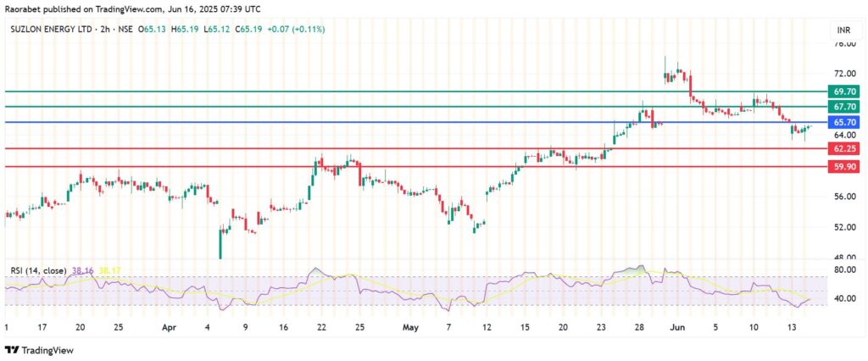This screenshot has height=361, width=868.
Task: Click the 76.00 tick on price axis
Action: click(843, 44)
